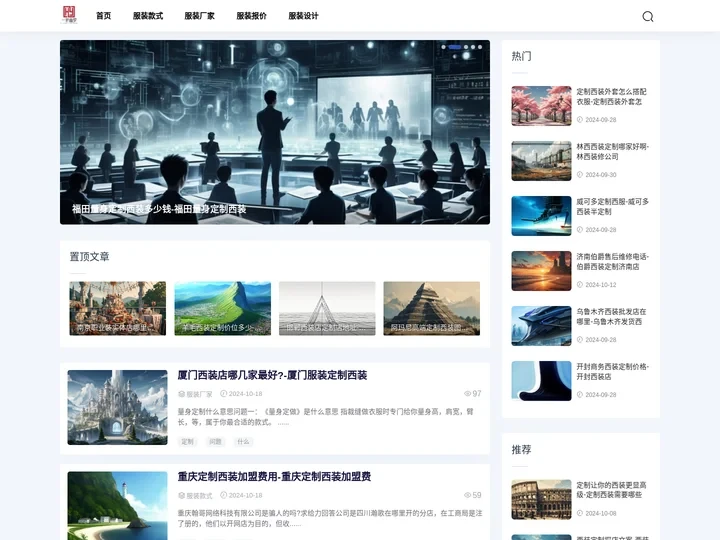Viewport: 720px width, 540px height.
Task: Click the lighthouse thumbnail of 重庆 article
Action: point(118,506)
